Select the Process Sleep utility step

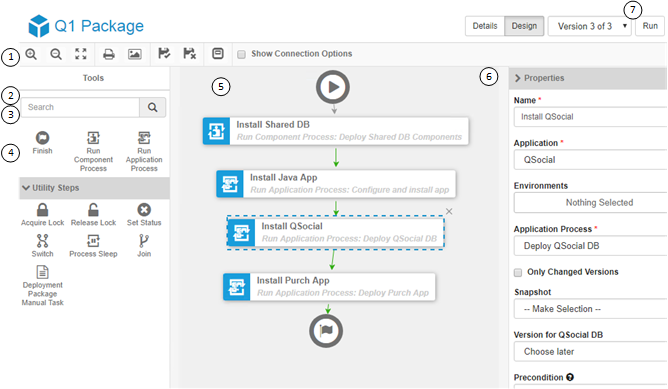pyautogui.click(x=93, y=246)
